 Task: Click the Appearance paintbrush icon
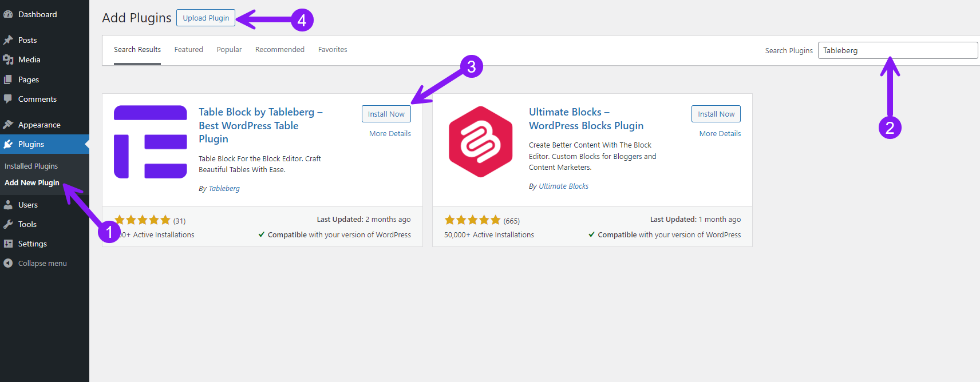click(x=8, y=125)
